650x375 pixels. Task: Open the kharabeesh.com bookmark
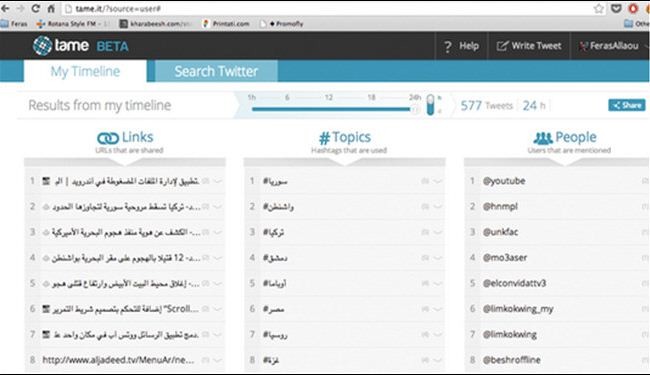click(x=155, y=24)
